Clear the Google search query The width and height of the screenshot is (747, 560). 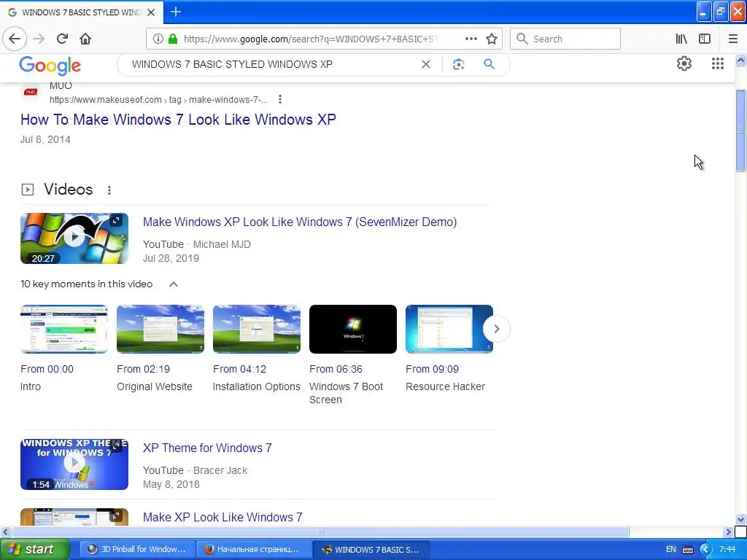(426, 64)
